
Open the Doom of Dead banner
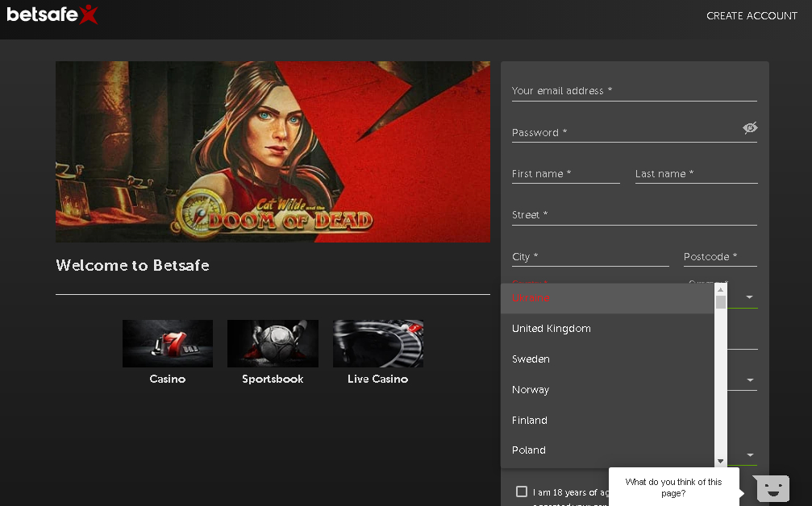pos(273,151)
